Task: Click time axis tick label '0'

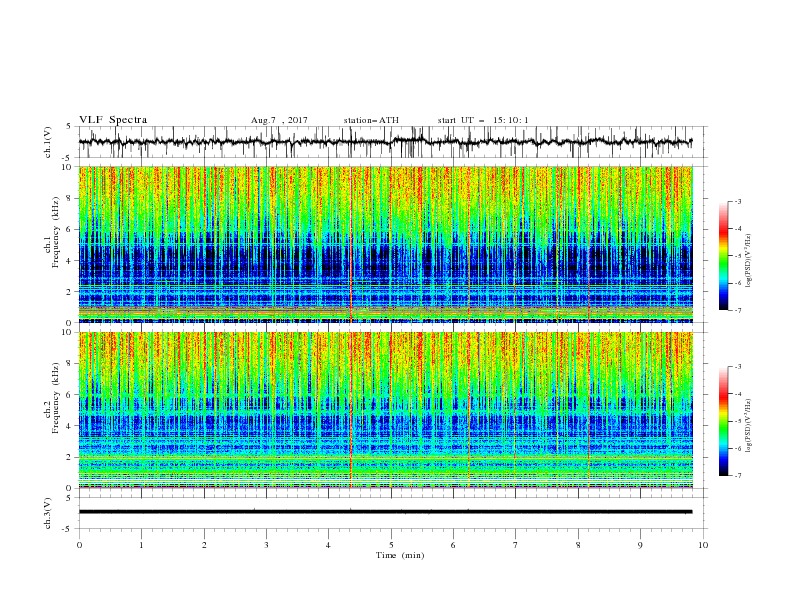Action: pos(79,545)
